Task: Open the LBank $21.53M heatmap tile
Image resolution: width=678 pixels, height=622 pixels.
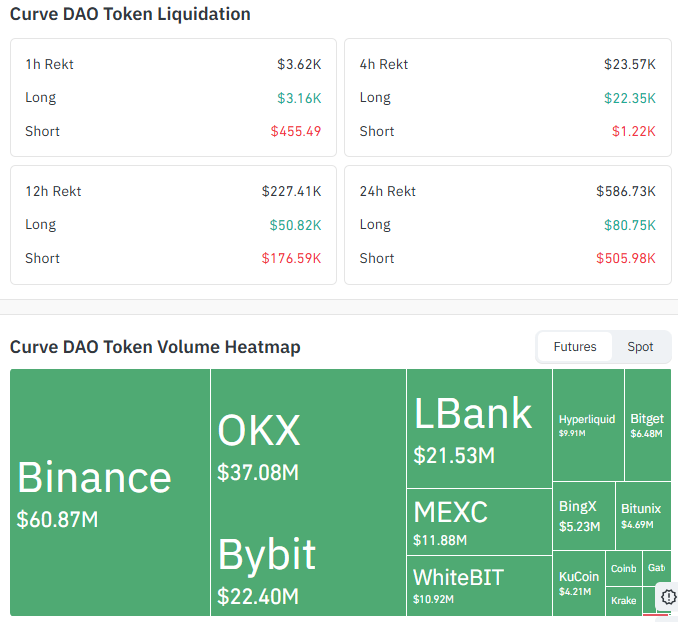Action: [479, 428]
